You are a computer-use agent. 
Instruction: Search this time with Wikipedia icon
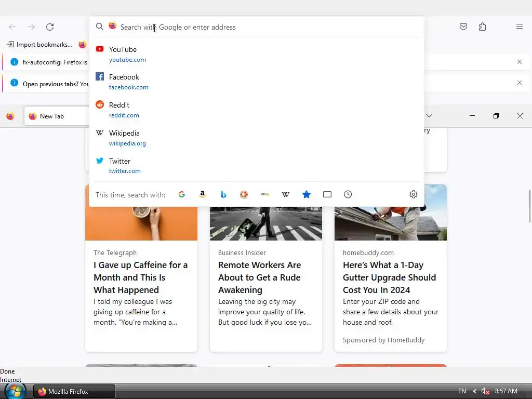click(x=286, y=194)
